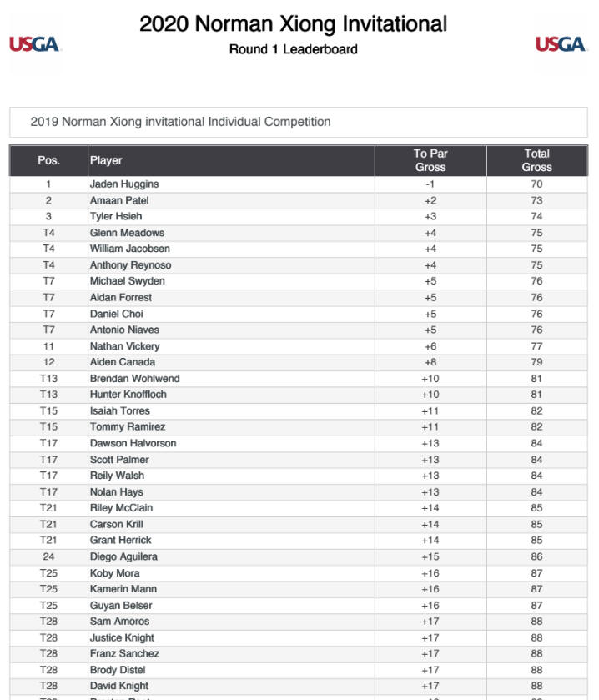Click the Player column header

[x=106, y=160]
